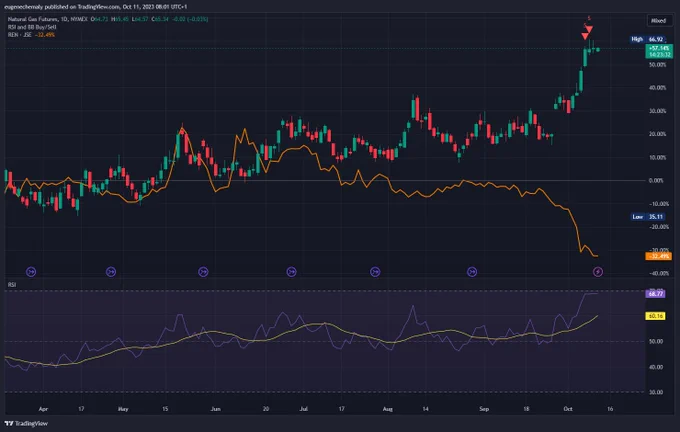
Task: Click the Low 35.11 price label
Action: [647, 216]
